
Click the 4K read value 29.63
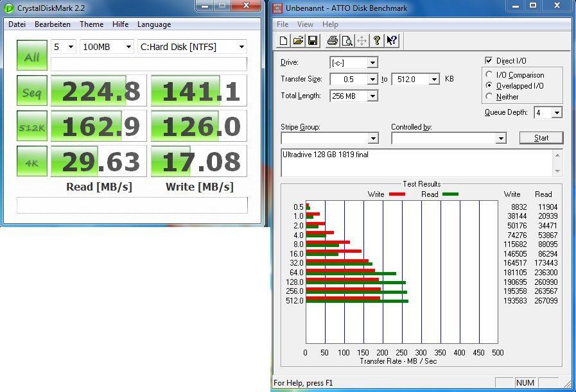click(x=99, y=161)
